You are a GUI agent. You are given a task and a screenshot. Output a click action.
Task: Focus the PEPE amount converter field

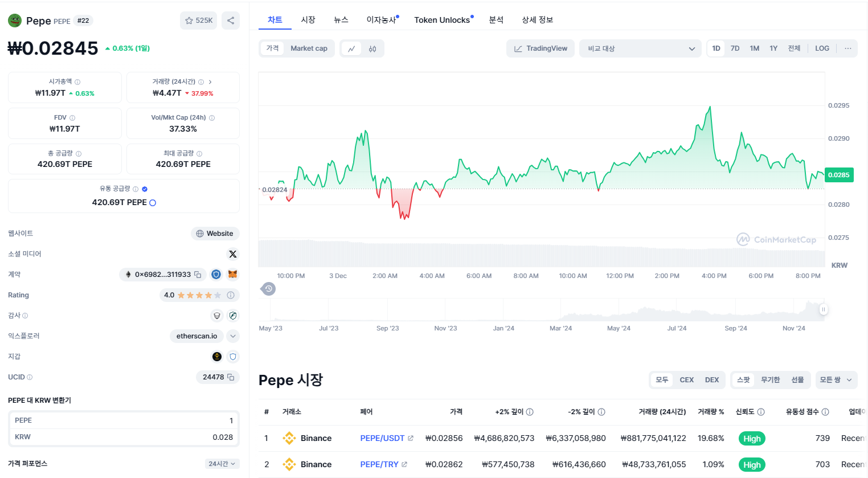coord(124,420)
